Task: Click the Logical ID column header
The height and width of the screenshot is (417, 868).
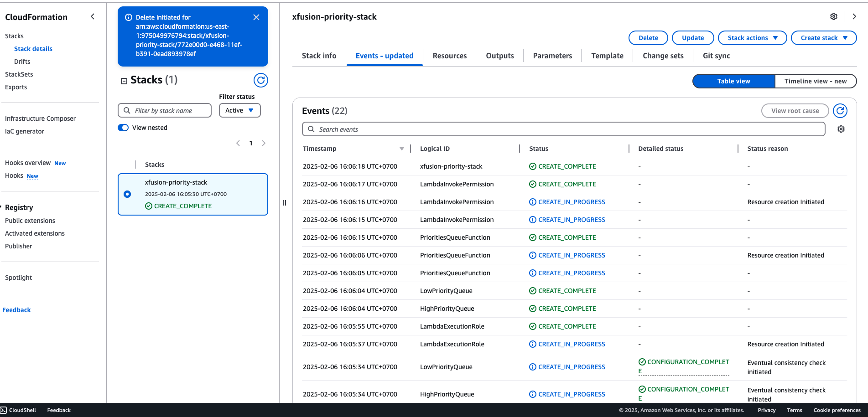Action: (x=435, y=149)
